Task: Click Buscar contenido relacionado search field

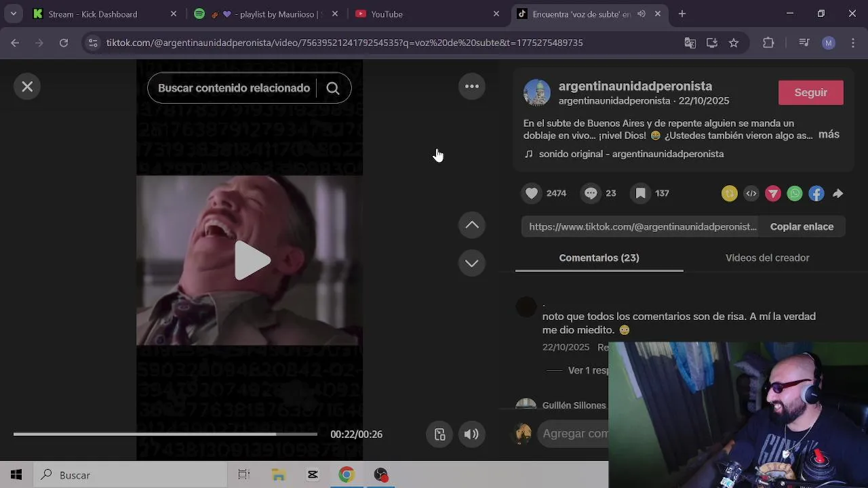Action: pyautogui.click(x=234, y=88)
